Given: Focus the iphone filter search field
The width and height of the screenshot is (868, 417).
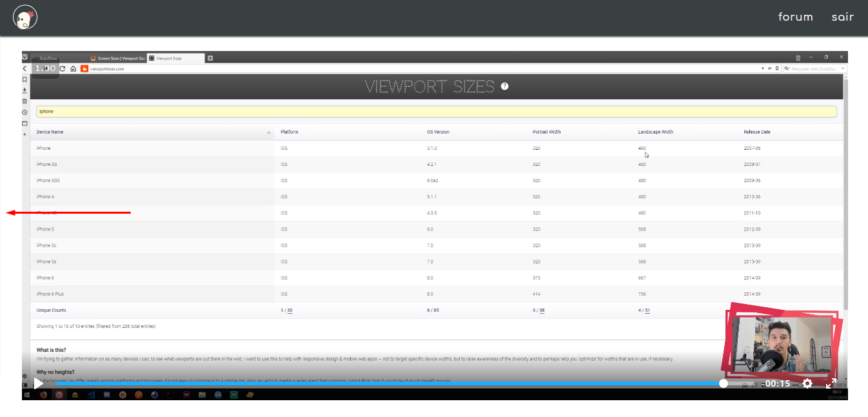Looking at the screenshot, I should point(437,112).
